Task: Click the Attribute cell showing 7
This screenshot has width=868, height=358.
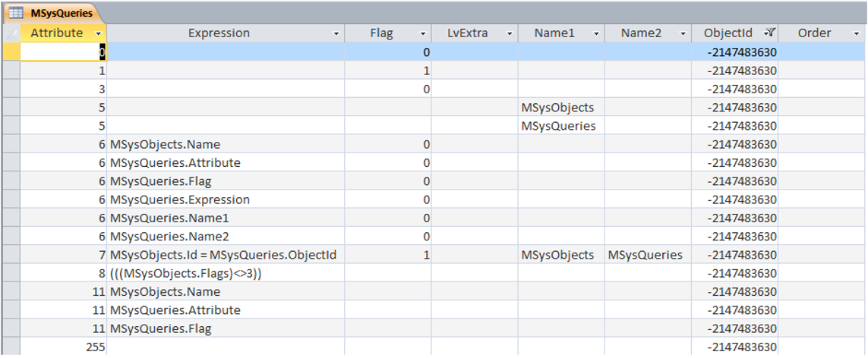Action: click(x=63, y=256)
